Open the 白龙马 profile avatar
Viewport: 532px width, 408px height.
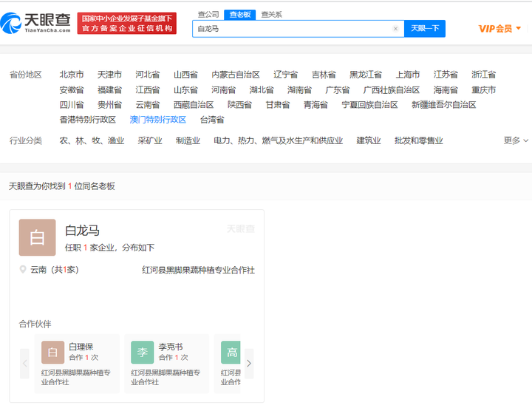[38, 237]
